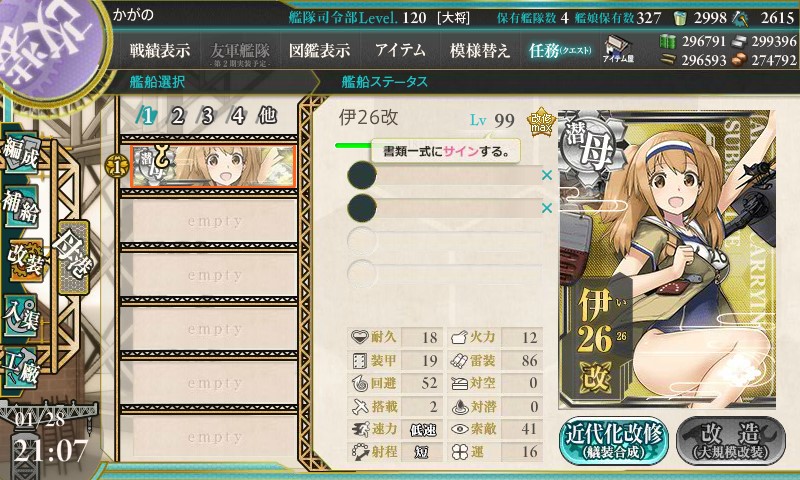Click the first equipment slot
The width and height of the screenshot is (800, 480).
[444, 175]
